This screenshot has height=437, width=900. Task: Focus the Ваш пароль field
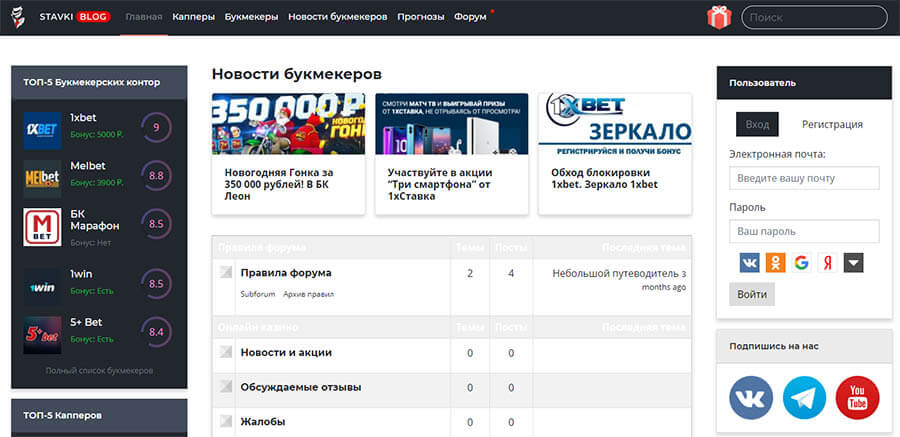(804, 231)
